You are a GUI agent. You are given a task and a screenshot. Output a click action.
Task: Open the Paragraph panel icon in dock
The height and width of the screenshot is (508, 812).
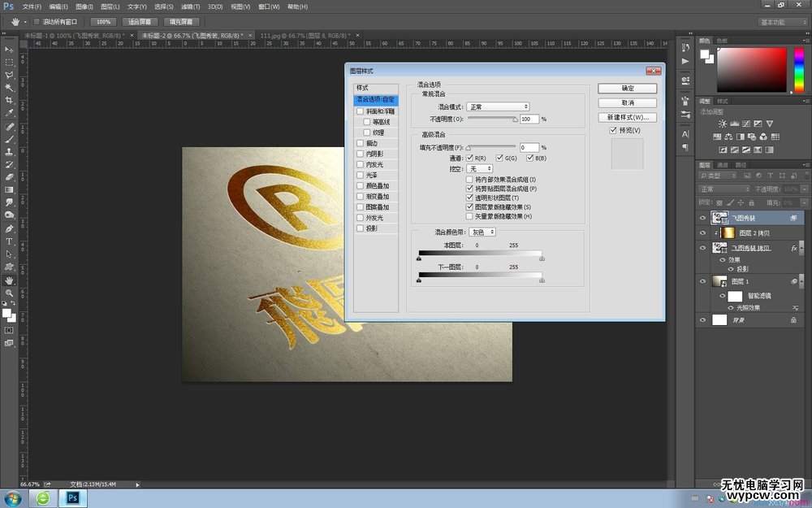click(x=685, y=147)
